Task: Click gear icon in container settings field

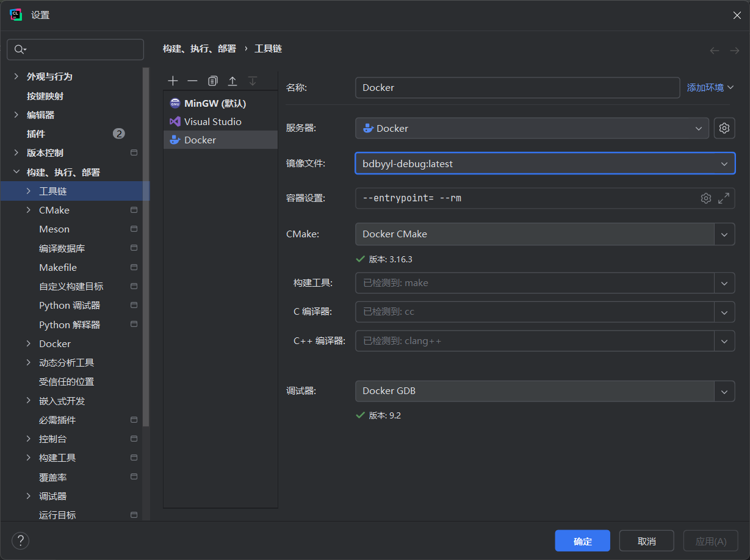Action: tap(706, 198)
